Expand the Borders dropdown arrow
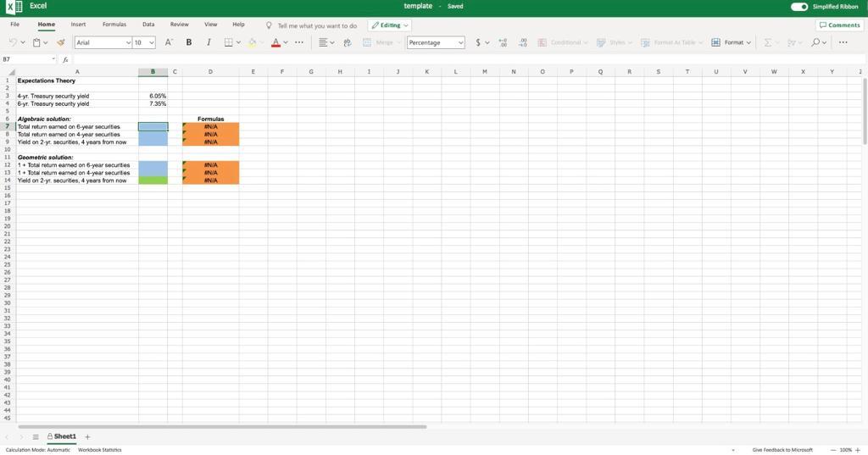Image resolution: width=868 pixels, height=455 pixels. [238, 42]
